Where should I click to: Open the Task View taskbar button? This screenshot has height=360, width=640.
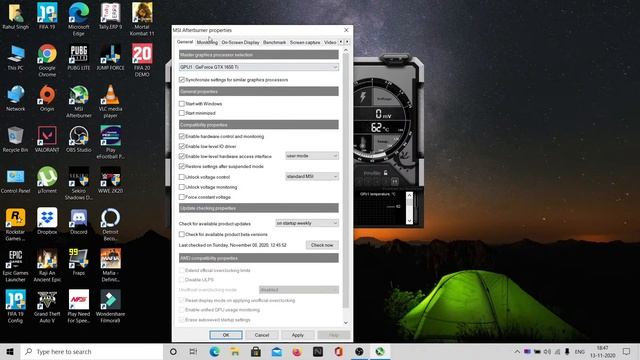pos(193,351)
